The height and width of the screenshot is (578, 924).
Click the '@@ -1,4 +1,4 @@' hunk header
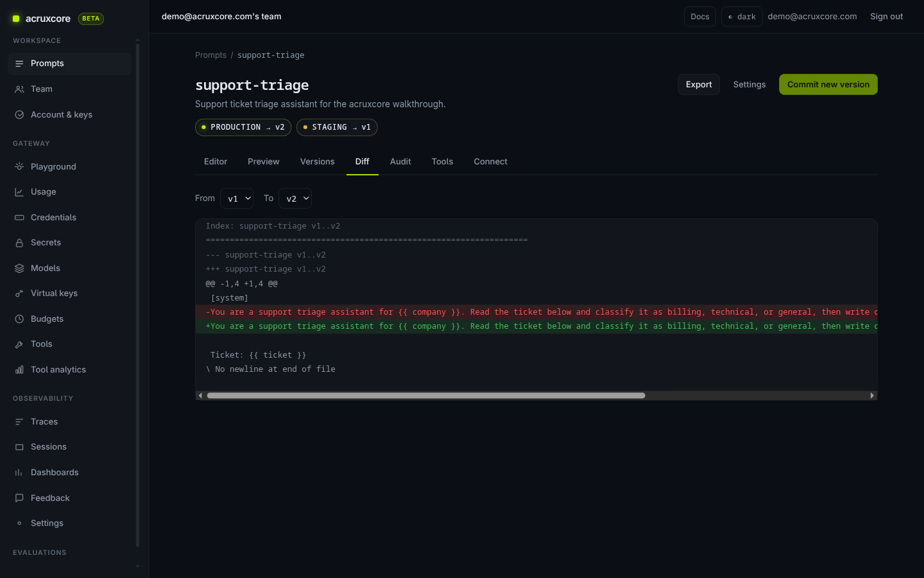point(242,284)
